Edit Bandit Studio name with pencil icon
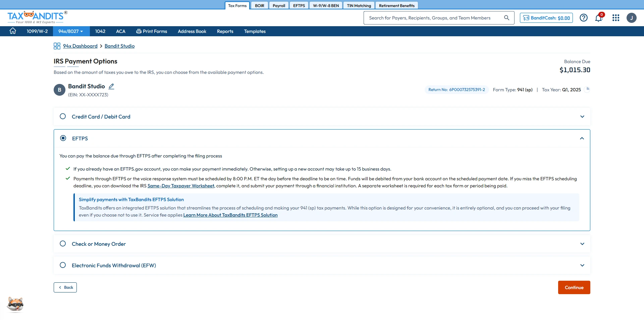This screenshot has width=644, height=320. click(x=111, y=86)
